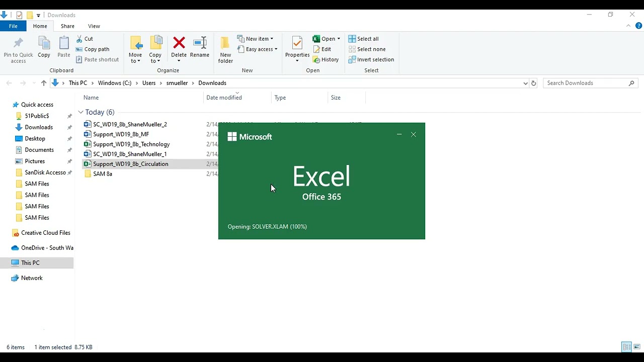
Task: Switch to the Home ribbon tab
Action: point(40,26)
